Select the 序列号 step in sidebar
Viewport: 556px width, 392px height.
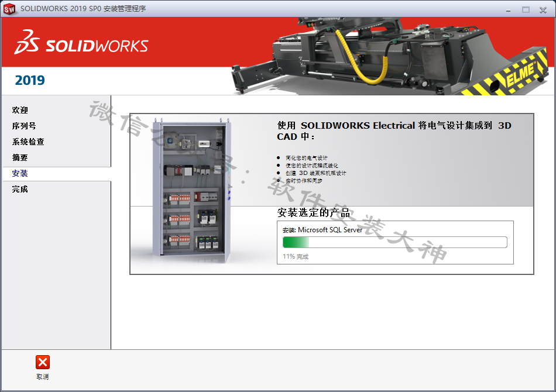(24, 126)
